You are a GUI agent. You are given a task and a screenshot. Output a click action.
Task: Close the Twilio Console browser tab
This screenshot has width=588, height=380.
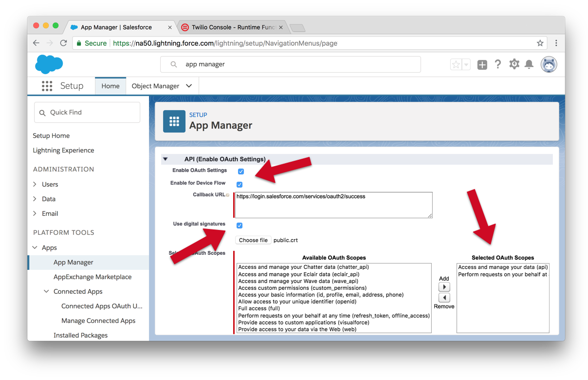point(281,27)
